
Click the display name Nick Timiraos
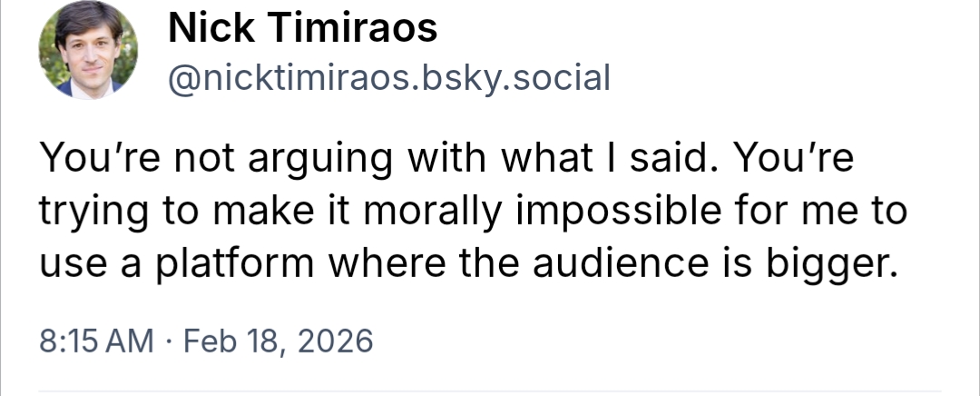[x=303, y=31]
